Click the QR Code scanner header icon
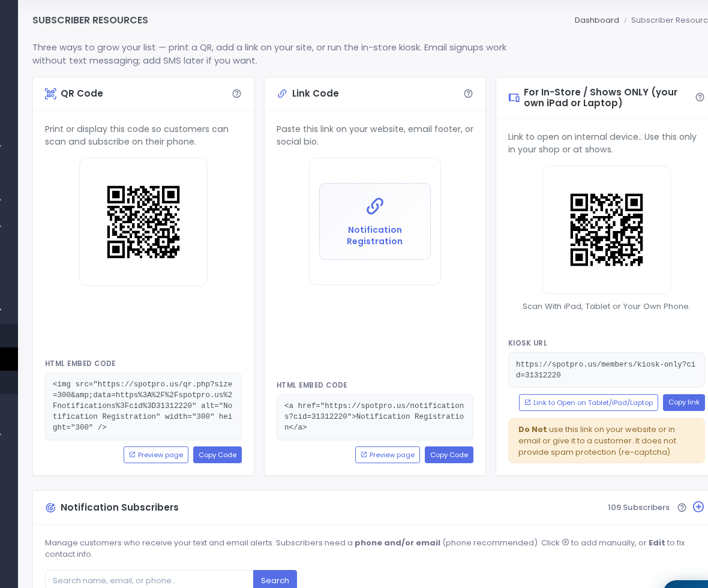The height and width of the screenshot is (588, 708). tap(50, 94)
